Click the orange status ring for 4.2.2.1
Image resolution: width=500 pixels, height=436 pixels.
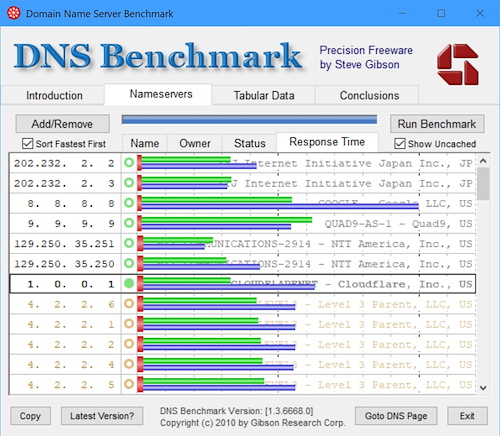129,324
